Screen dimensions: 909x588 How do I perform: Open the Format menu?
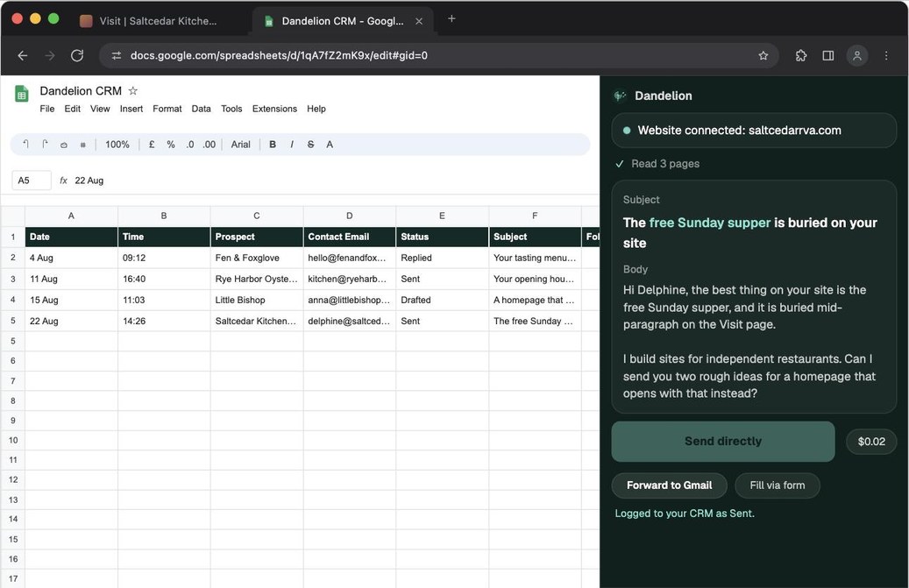coord(167,109)
